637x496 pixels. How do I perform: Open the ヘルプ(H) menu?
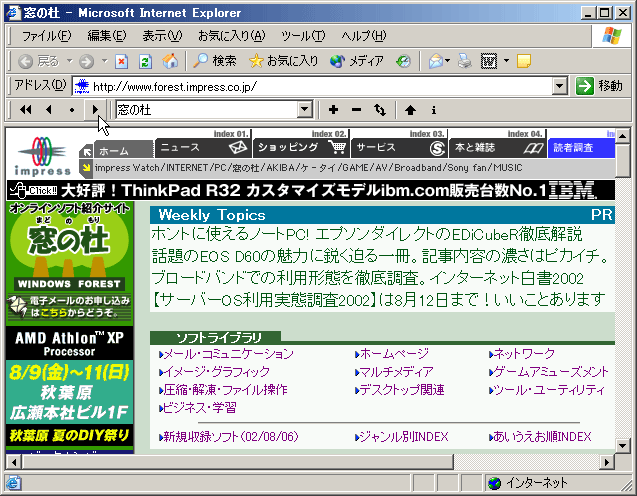click(364, 36)
